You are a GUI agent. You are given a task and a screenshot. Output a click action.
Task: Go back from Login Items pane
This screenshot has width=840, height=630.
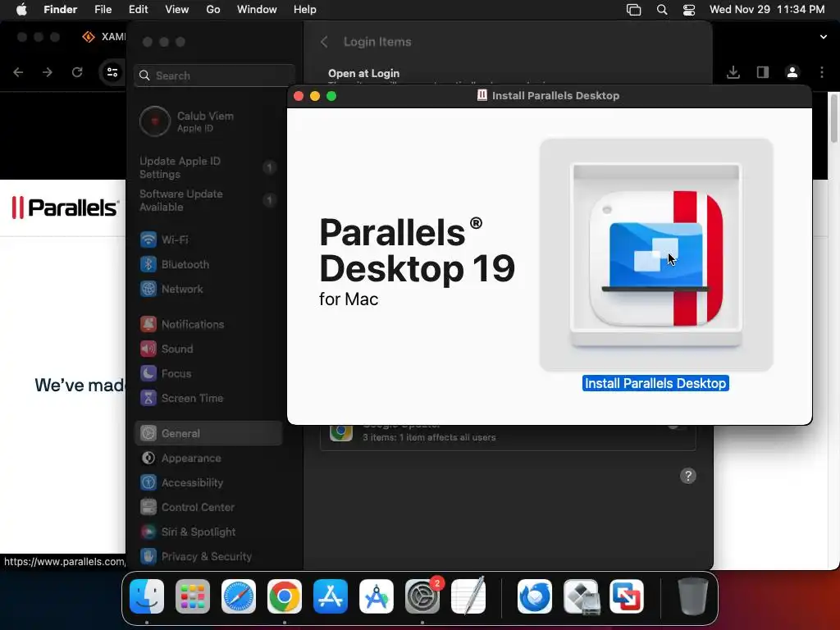click(324, 42)
